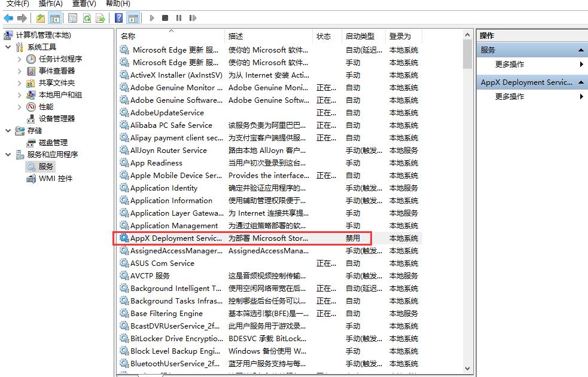Select the BitLocker Drive Encryptio... service row
Viewport: 588px width, 377px height.
270,338
